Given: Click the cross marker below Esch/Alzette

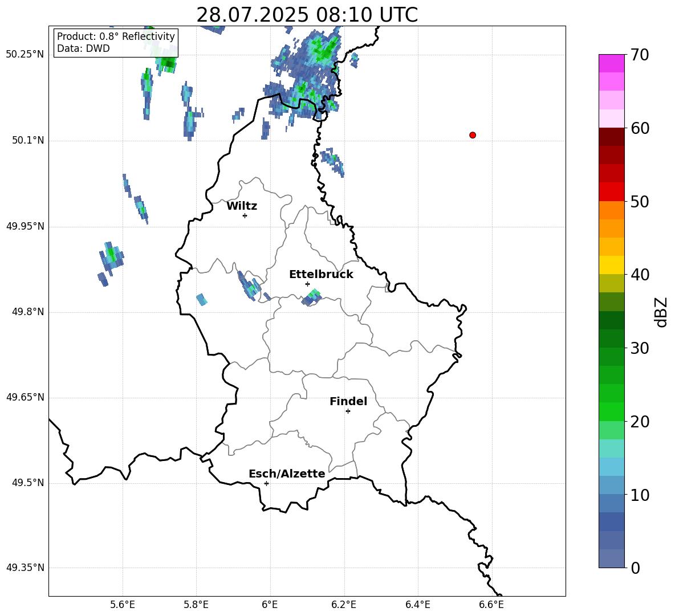Looking at the screenshot, I should tap(266, 483).
